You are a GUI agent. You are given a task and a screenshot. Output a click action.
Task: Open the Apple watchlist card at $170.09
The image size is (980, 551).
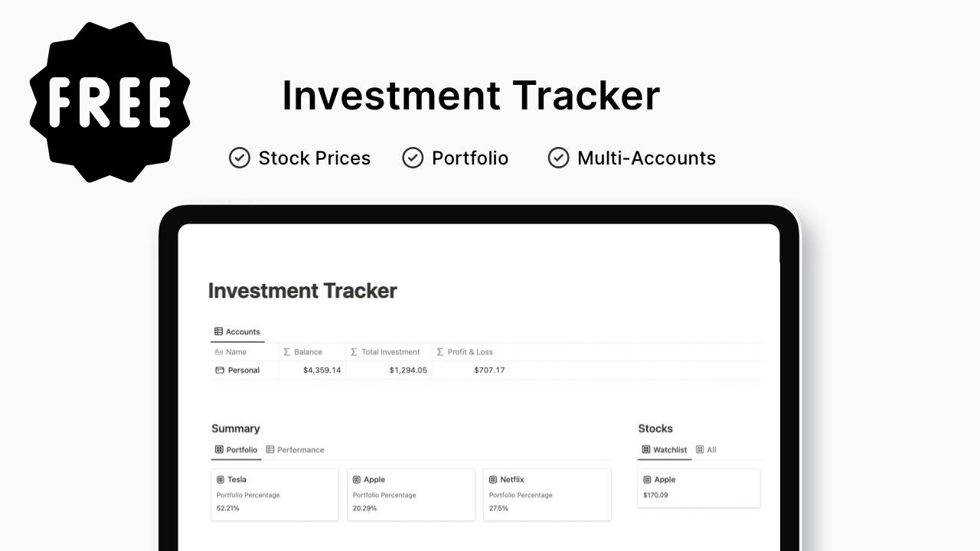tap(699, 488)
